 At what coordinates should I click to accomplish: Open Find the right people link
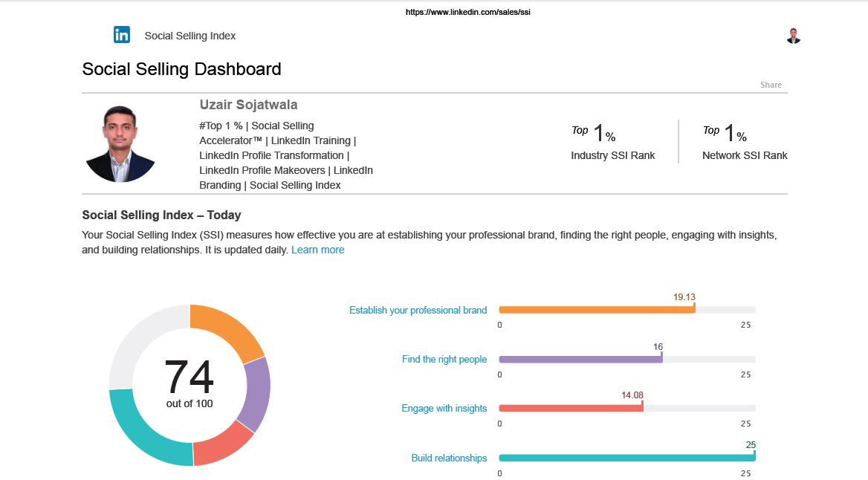pyautogui.click(x=444, y=359)
